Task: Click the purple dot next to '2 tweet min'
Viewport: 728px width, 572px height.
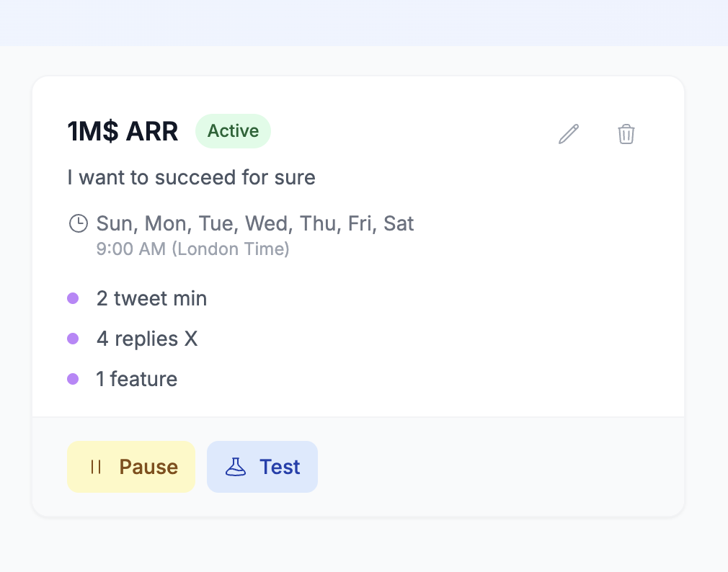Action: coord(73,298)
